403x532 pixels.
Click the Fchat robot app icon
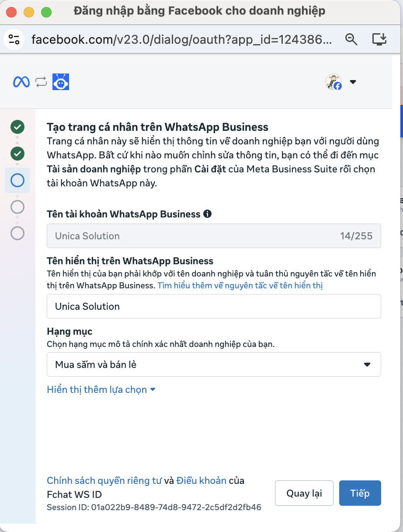61,82
